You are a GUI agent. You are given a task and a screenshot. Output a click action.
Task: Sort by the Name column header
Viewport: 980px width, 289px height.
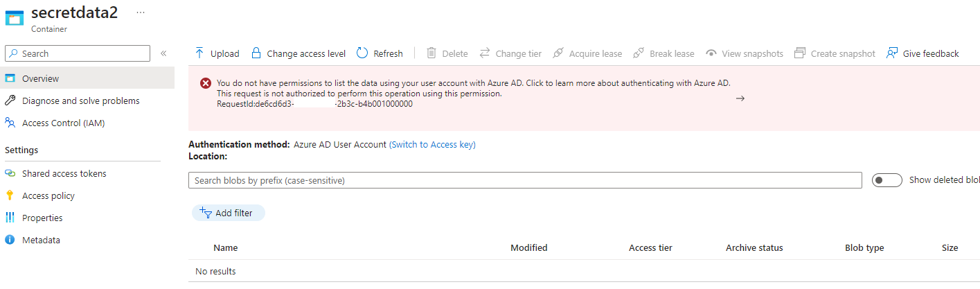click(x=225, y=247)
